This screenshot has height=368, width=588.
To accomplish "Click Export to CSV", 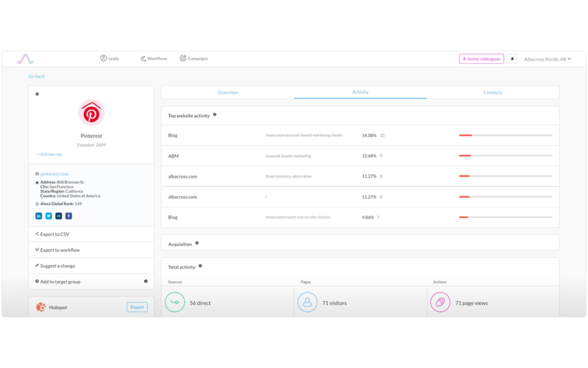I will [x=91, y=235].
